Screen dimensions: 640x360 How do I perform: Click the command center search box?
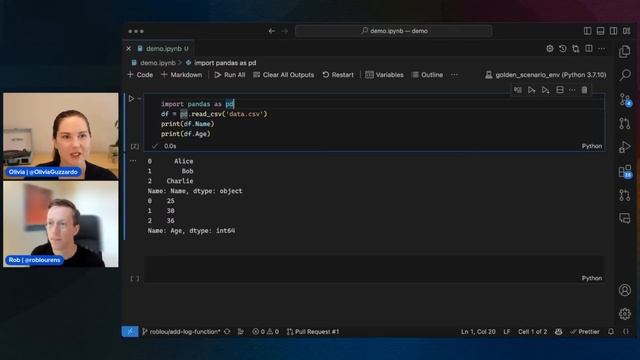[393, 31]
